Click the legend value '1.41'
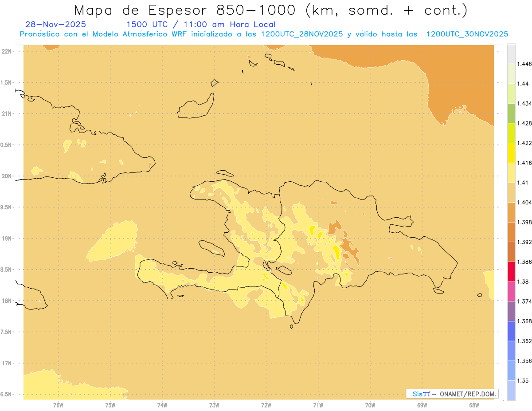The image size is (532, 411). tap(524, 183)
